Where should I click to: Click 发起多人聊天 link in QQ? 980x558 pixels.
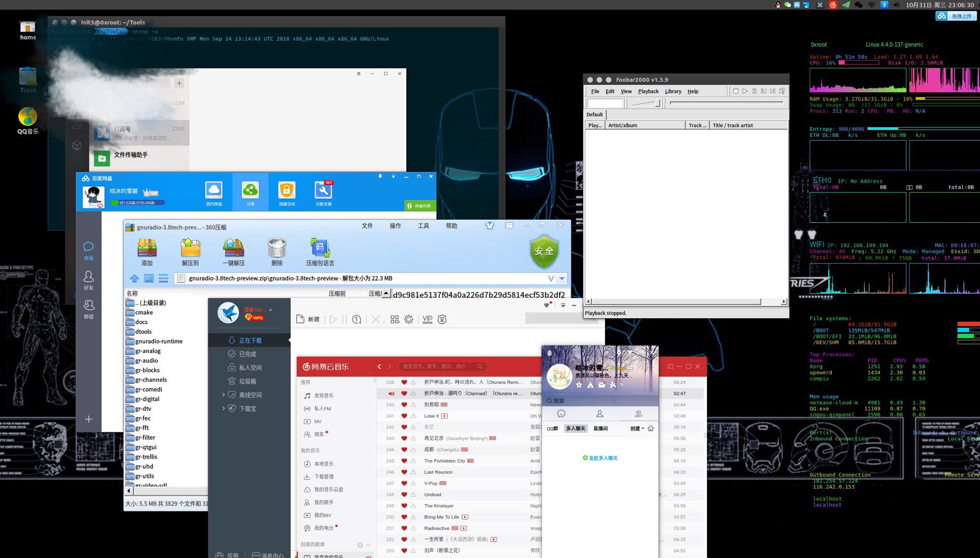coord(600,458)
